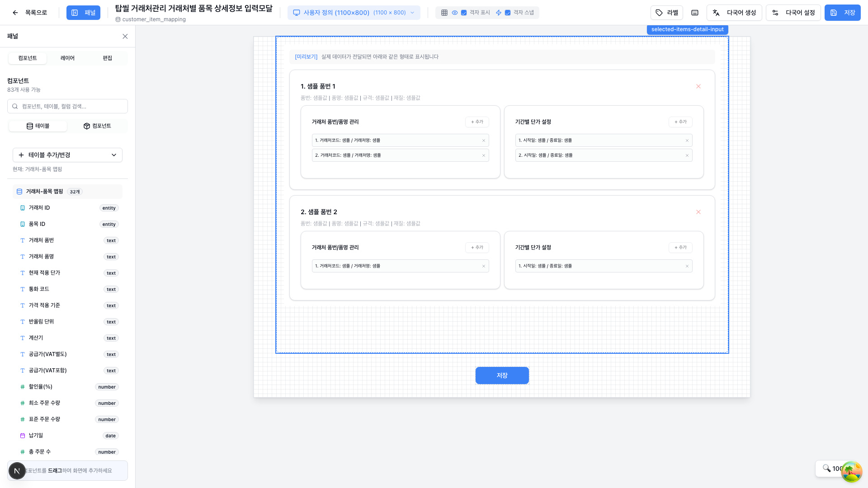Viewport: 868px width, 488px height.
Task: Click the keyboard shortcuts icon
Action: [x=695, y=13]
